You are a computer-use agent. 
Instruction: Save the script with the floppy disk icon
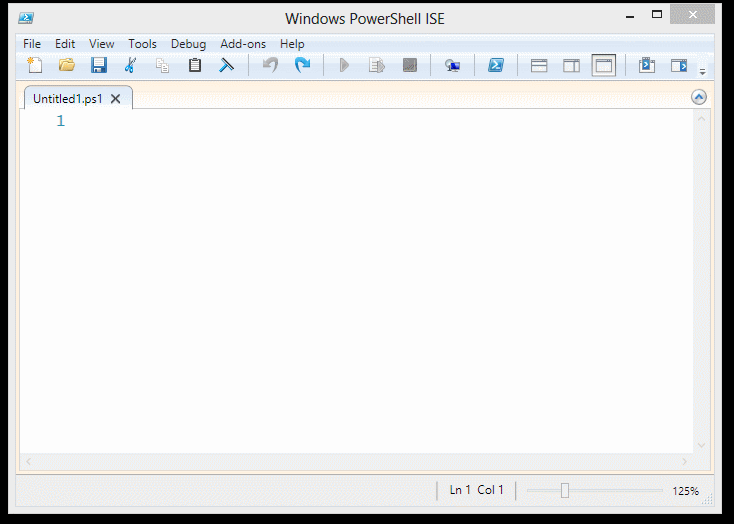(98, 66)
